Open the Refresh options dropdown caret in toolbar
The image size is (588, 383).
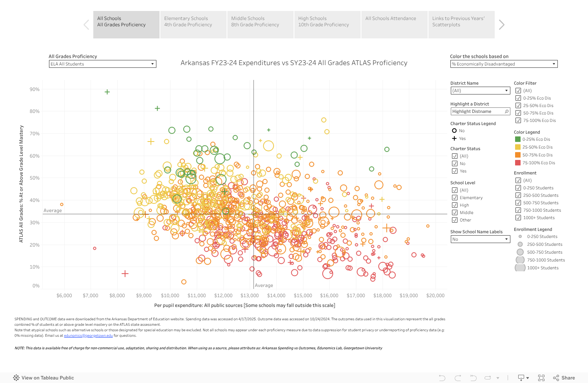pyautogui.click(x=498, y=378)
